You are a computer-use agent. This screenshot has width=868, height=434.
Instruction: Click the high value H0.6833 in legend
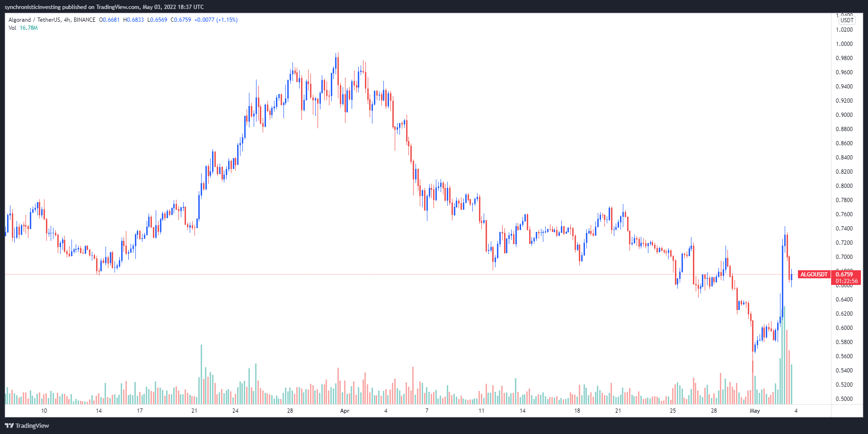click(x=133, y=20)
